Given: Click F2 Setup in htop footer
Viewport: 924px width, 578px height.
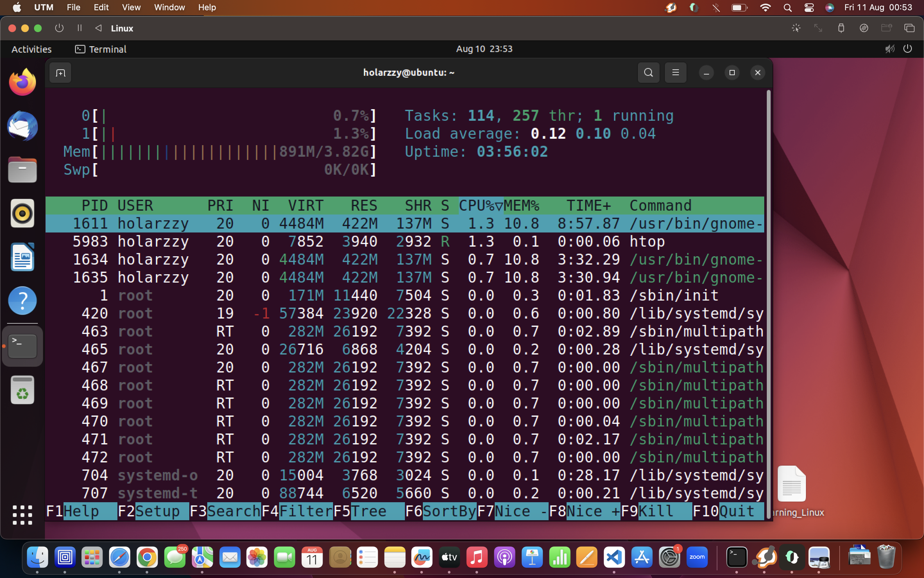Looking at the screenshot, I should (153, 511).
